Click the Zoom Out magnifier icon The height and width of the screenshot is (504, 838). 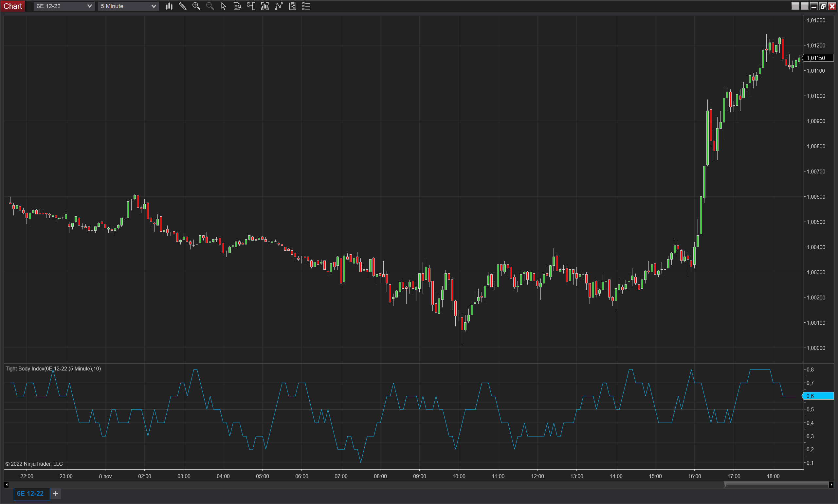(x=210, y=6)
